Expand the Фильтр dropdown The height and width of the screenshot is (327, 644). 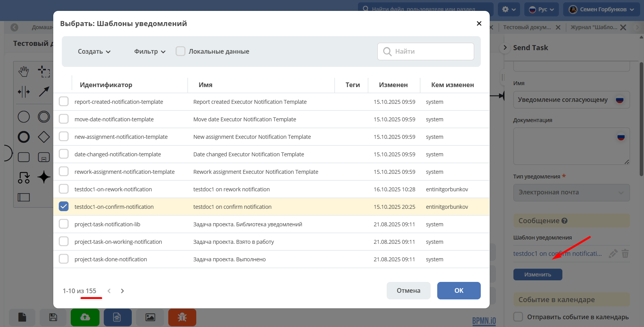click(150, 52)
